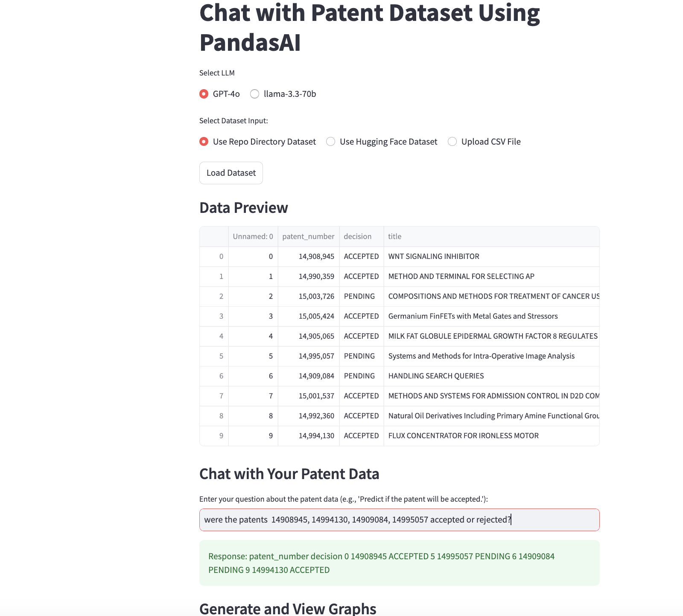
Task: Click the green Response message box
Action: [x=400, y=563]
